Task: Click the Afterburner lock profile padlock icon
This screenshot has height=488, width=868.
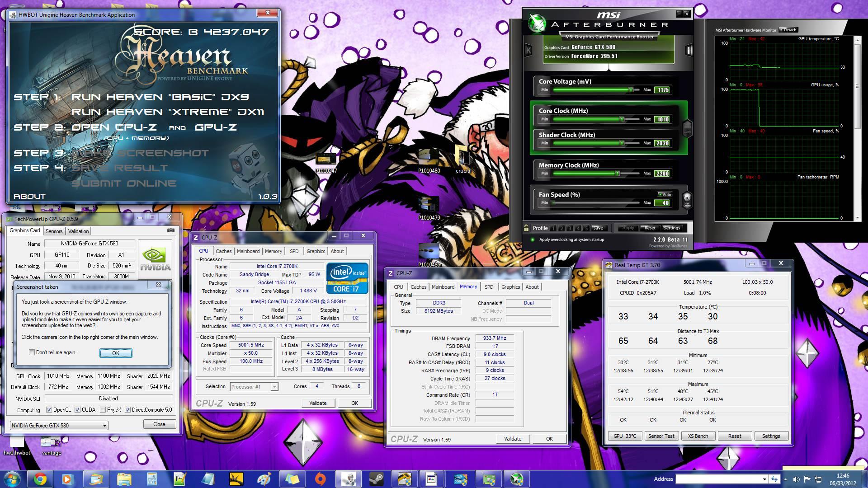Action: [x=526, y=228]
